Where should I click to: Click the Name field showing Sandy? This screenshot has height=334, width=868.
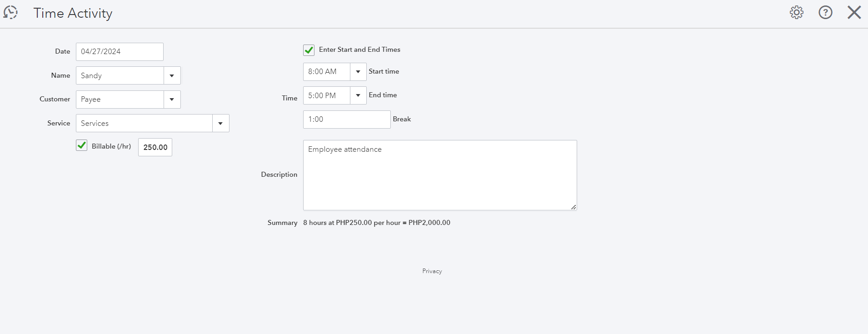click(x=120, y=76)
